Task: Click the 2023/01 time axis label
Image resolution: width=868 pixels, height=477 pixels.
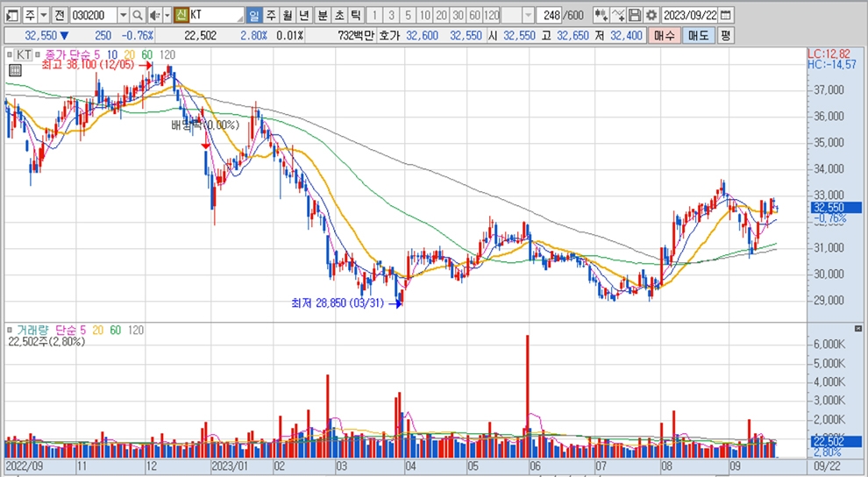Action: click(229, 466)
